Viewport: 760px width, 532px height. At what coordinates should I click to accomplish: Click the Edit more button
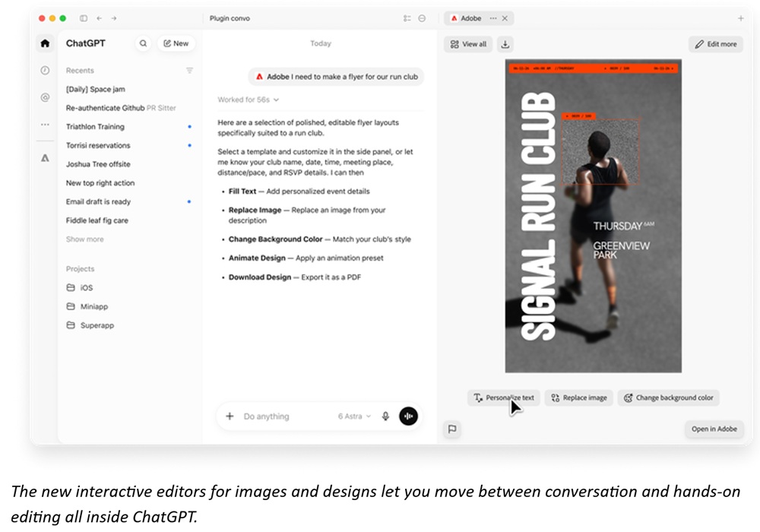click(715, 44)
